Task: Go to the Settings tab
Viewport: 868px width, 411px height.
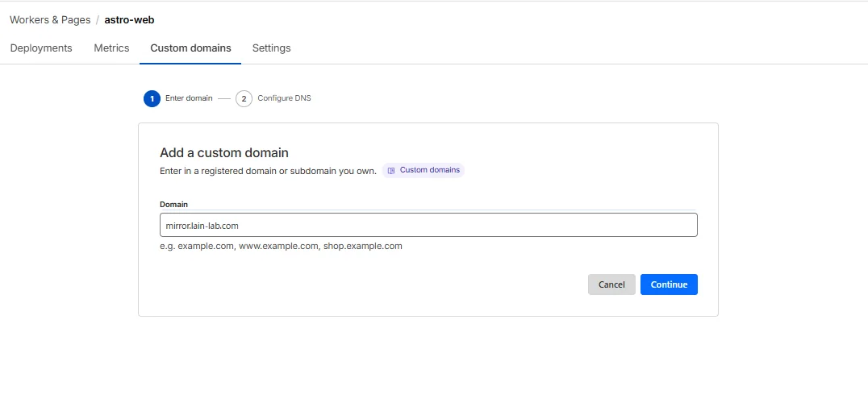Action: (271, 48)
